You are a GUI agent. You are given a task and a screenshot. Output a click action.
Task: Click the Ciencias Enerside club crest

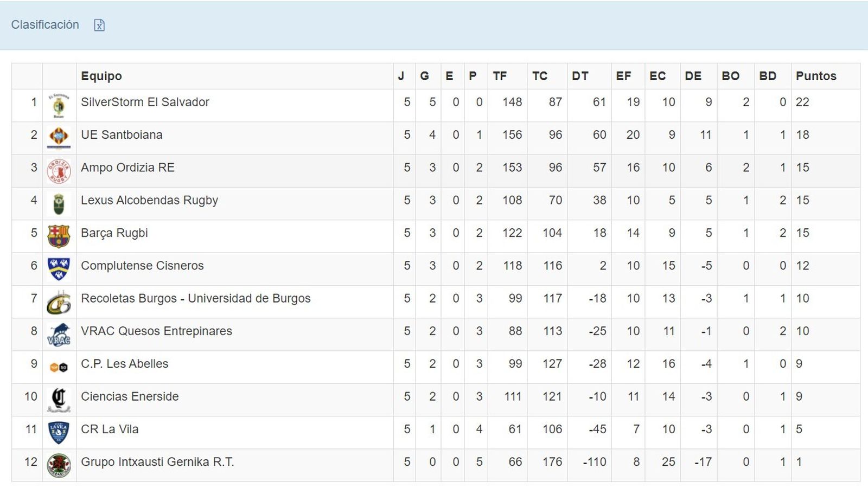click(59, 400)
